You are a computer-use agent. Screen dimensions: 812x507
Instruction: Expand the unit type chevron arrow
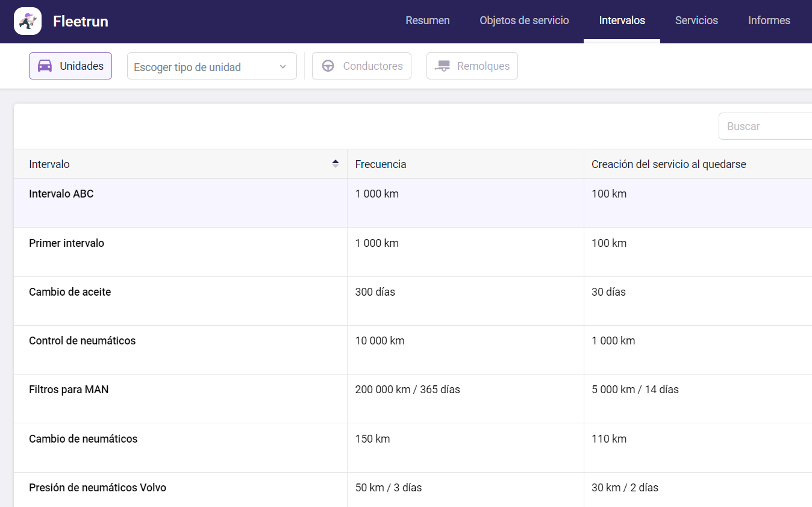click(283, 67)
